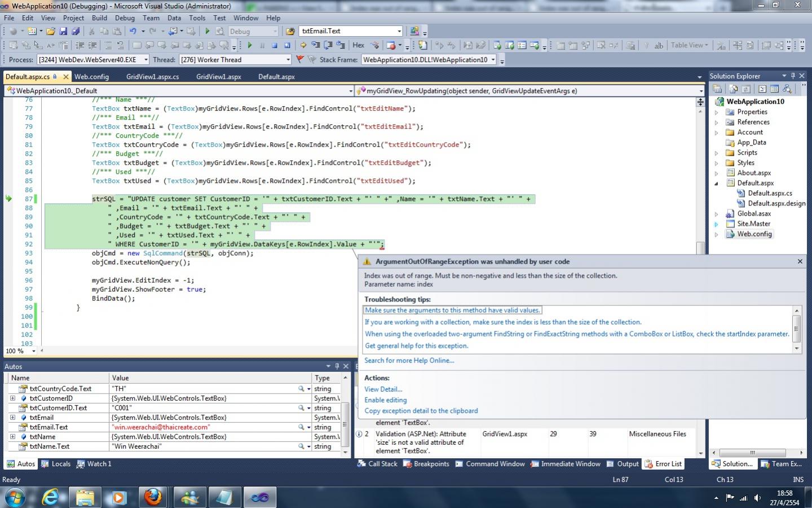Viewport: 812px width, 508px height.
Task: Open the Process dropdown list
Action: tap(145, 60)
